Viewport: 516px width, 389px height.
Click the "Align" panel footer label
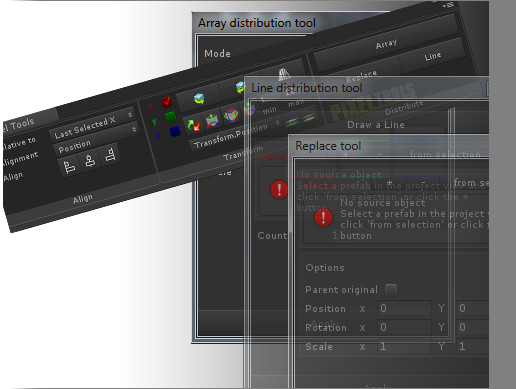point(83,199)
